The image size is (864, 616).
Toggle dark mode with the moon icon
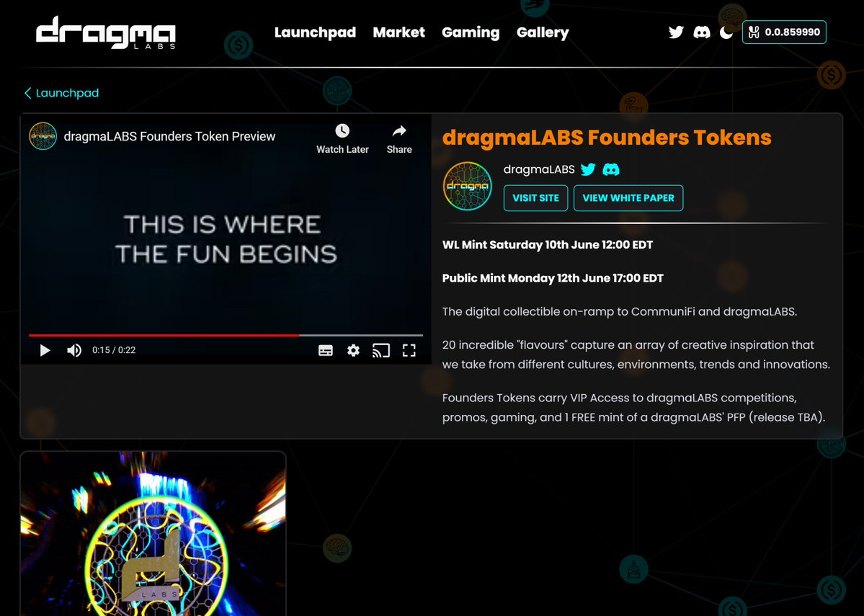(726, 32)
